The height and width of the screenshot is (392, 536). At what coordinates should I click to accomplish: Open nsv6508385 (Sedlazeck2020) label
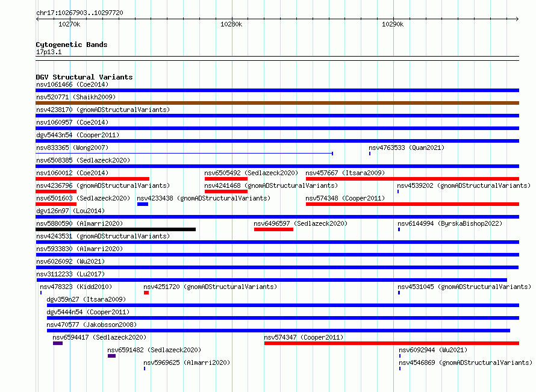(x=83, y=160)
